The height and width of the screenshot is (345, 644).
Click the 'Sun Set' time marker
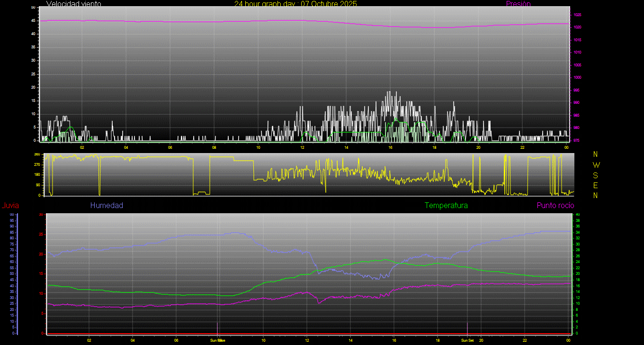click(467, 340)
